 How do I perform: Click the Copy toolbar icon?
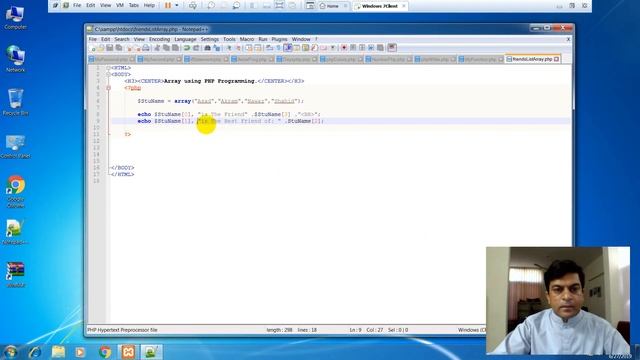[166, 48]
